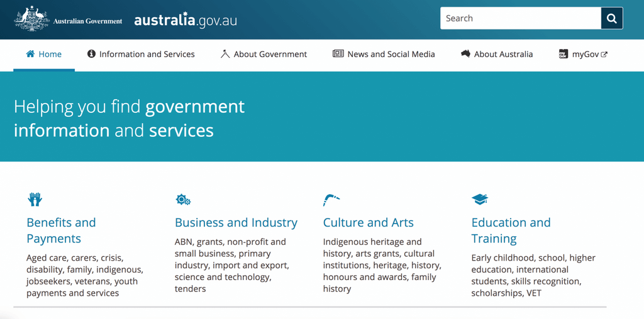Click the Australian Government coat of arms logo
644x319 pixels.
point(31,19)
